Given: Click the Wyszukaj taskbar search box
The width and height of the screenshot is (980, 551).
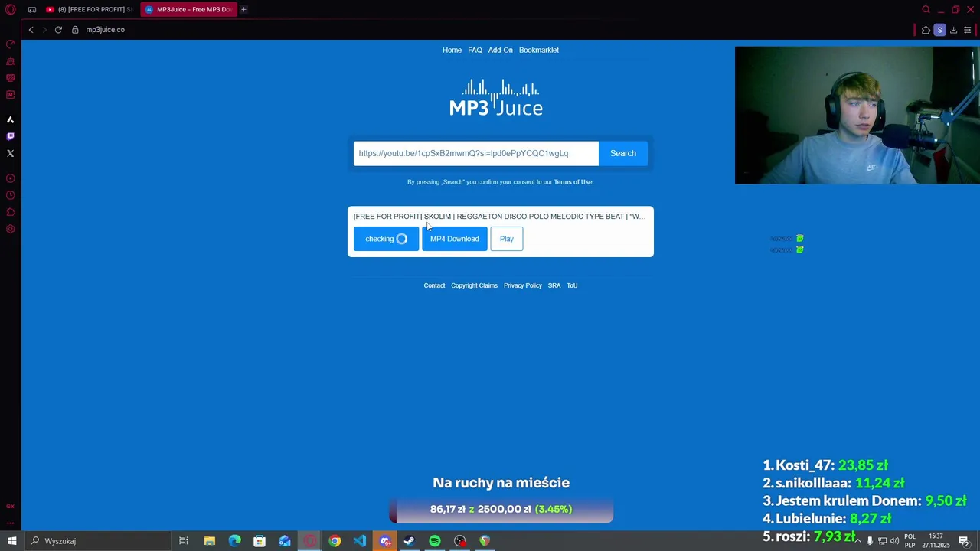Looking at the screenshot, I should pyautogui.click(x=98, y=541).
